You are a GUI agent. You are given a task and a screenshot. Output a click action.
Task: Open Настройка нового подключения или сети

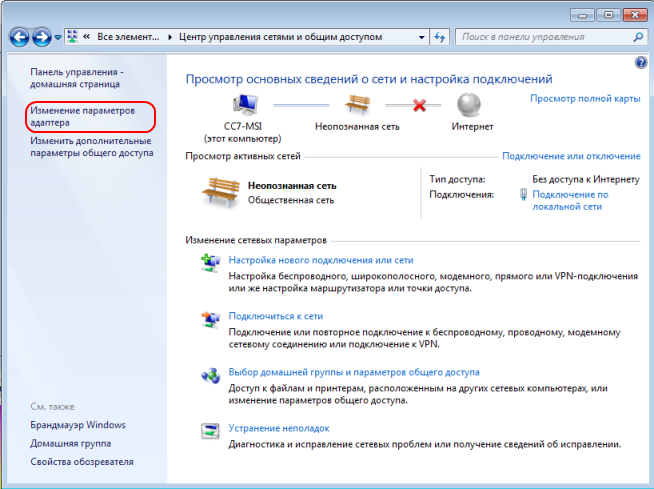coord(321,259)
